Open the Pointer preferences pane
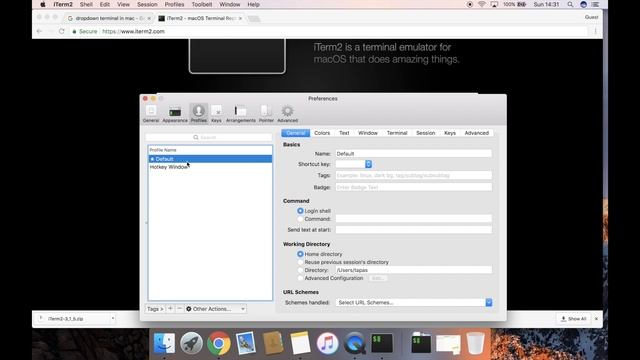The image size is (640, 360). coord(266,113)
